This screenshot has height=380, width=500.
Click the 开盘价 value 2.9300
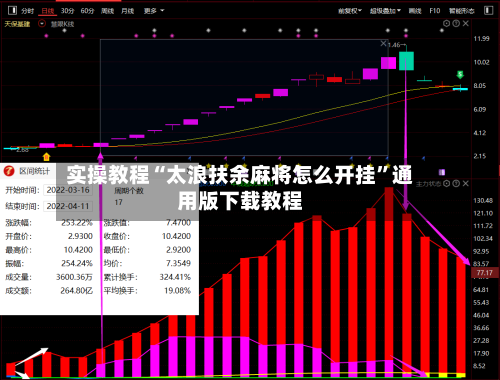click(x=80, y=236)
